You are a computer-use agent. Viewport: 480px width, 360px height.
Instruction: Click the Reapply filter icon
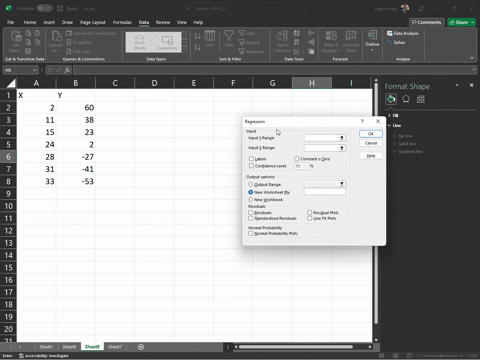241,42
